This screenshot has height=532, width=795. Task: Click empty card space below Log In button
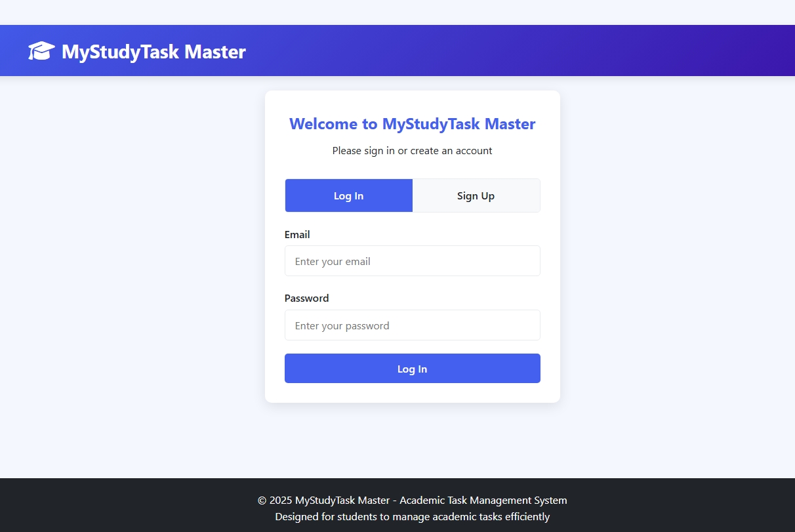pyautogui.click(x=412, y=393)
